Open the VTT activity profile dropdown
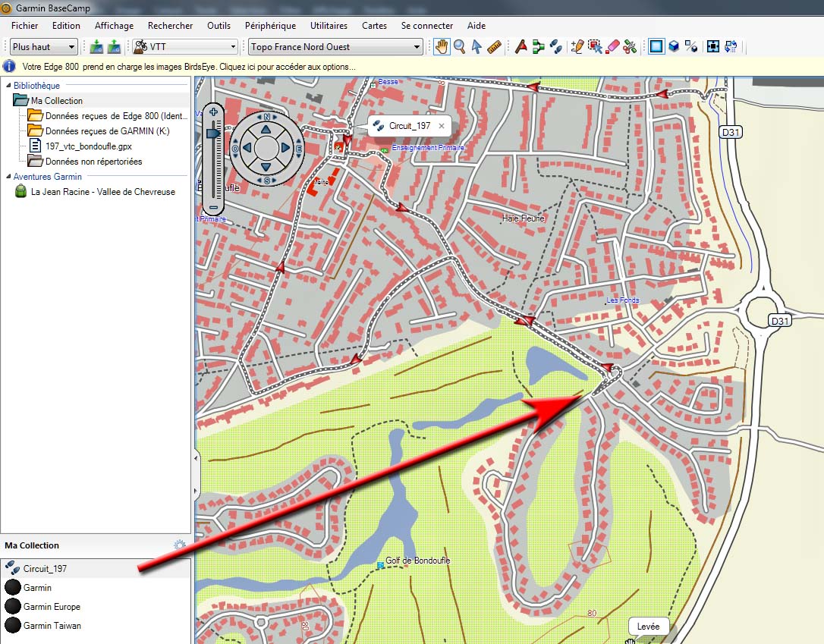 click(184, 47)
